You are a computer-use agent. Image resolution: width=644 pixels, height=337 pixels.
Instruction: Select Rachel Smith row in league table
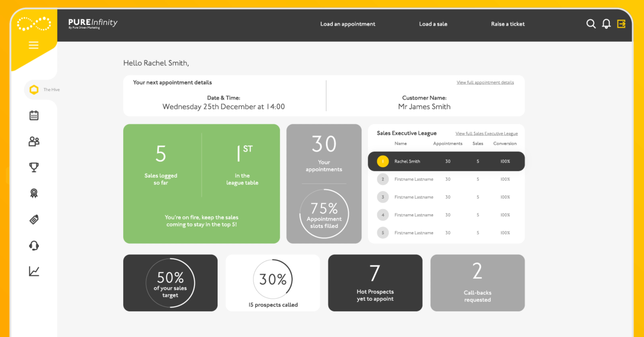(446, 162)
